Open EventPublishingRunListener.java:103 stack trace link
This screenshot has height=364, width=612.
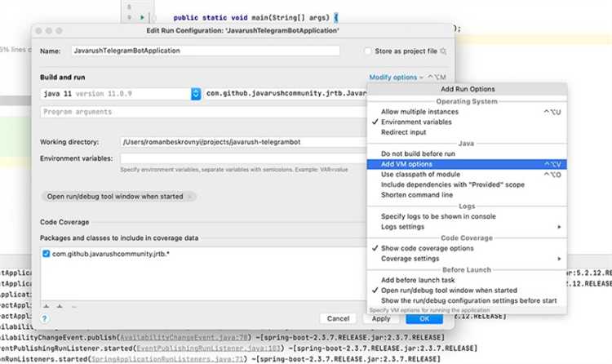209,348
